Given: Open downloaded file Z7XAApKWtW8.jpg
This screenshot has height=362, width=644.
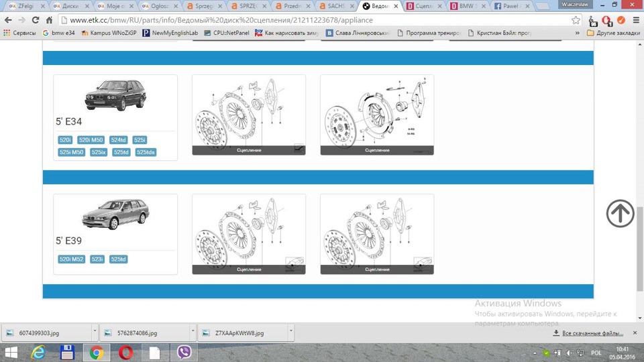Looking at the screenshot, I should (x=242, y=333).
